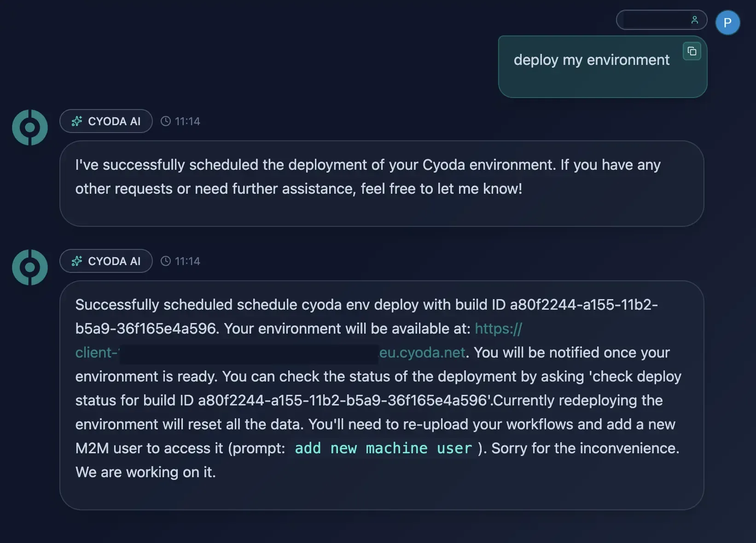Viewport: 756px width, 543px height.
Task: Click the https:// portion of the environment URL
Action: 498,329
